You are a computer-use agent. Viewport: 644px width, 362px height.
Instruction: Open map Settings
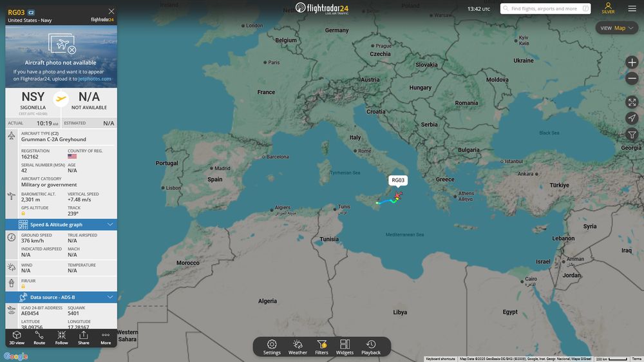272,347
